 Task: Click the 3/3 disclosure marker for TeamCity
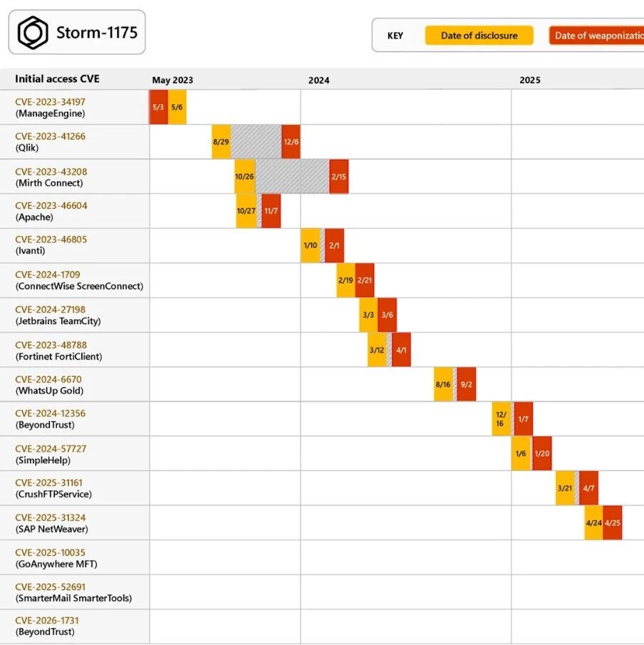click(368, 315)
